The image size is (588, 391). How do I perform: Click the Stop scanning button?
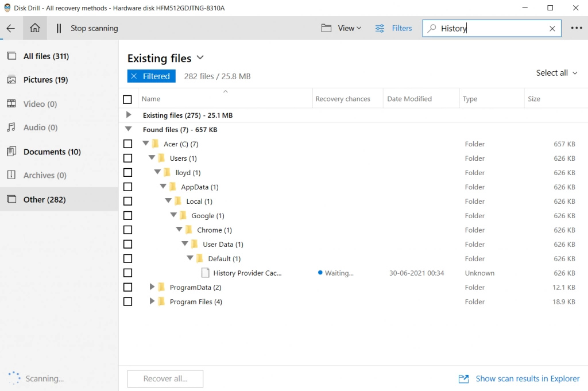point(94,28)
